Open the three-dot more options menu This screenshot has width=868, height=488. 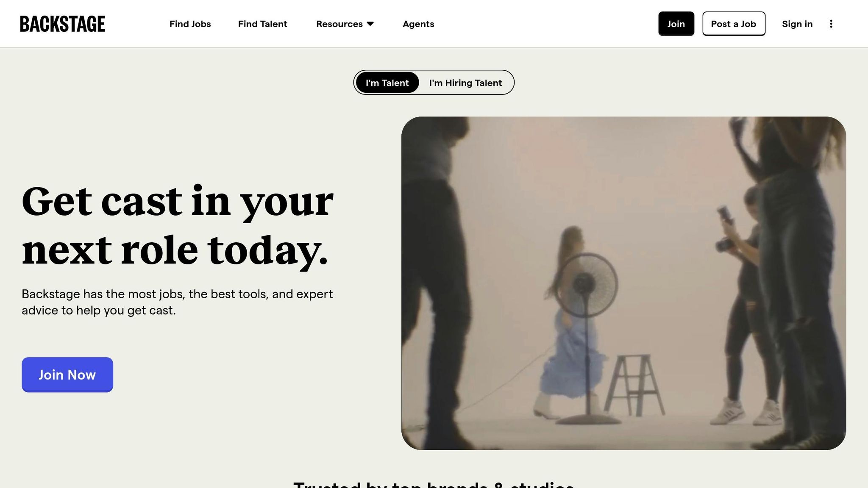point(831,24)
